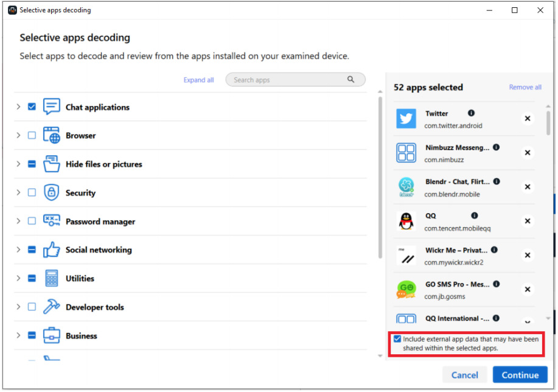Expand the Password manager category
The height and width of the screenshot is (392, 558).
point(18,221)
